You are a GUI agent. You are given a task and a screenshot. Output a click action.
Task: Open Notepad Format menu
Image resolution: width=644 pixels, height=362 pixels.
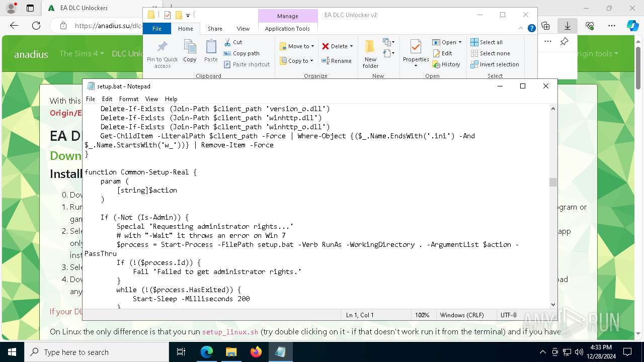coord(129,99)
